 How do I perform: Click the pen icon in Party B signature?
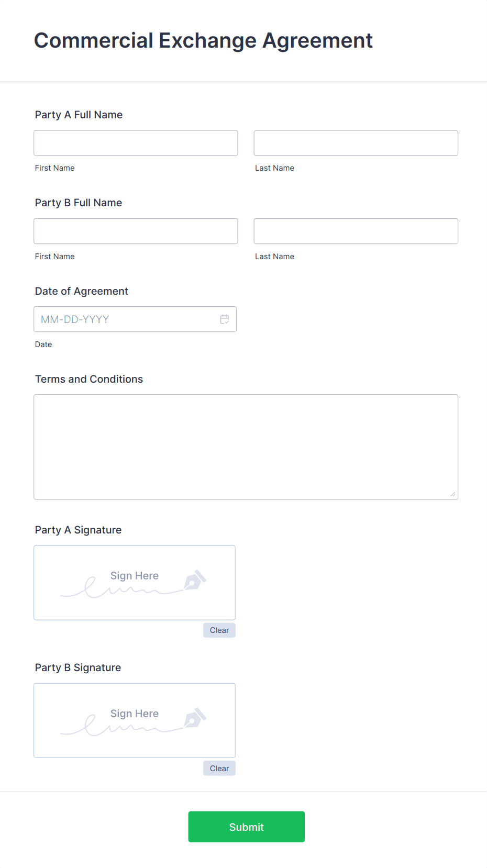coord(195,718)
